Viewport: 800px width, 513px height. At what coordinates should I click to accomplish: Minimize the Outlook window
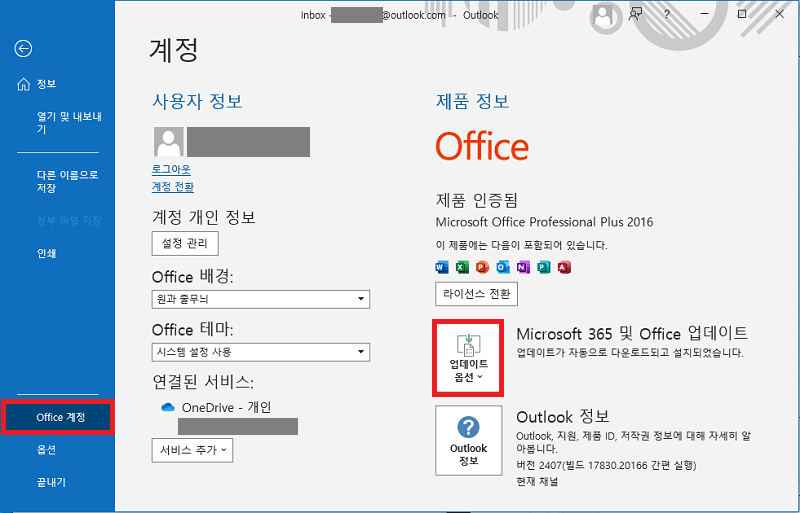[705, 15]
